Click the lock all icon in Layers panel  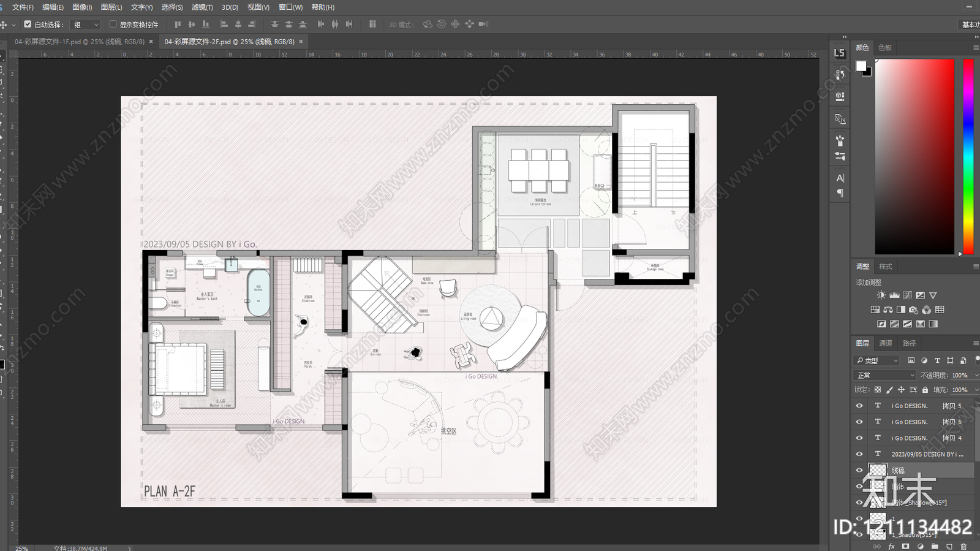pyautogui.click(x=925, y=390)
